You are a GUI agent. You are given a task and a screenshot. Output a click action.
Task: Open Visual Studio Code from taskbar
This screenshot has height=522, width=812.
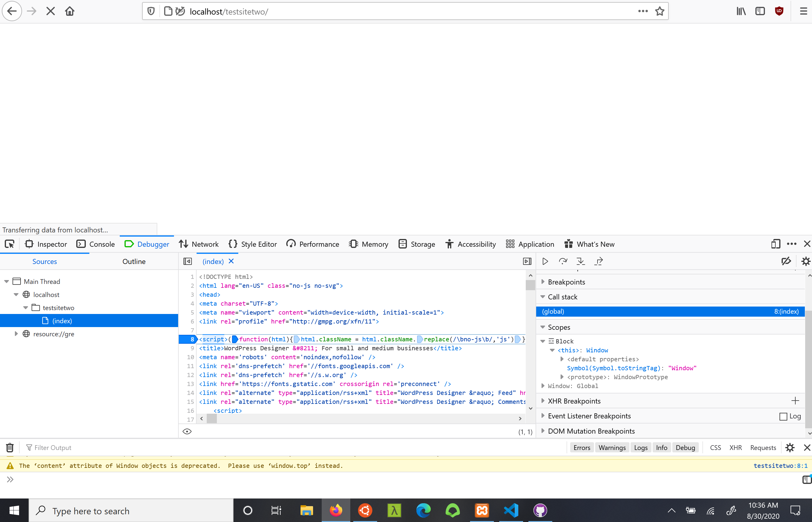coord(511,510)
